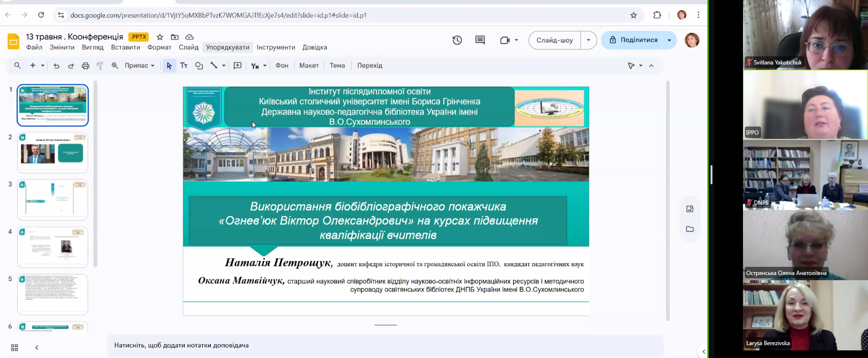Image resolution: width=868 pixels, height=358 pixels.
Task: Start a video call with the camera icon
Action: click(x=505, y=40)
